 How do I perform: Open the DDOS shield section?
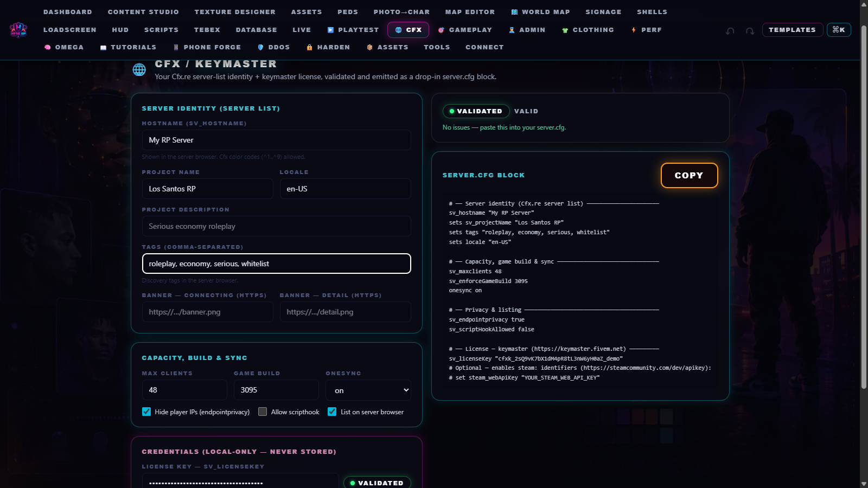[273, 47]
